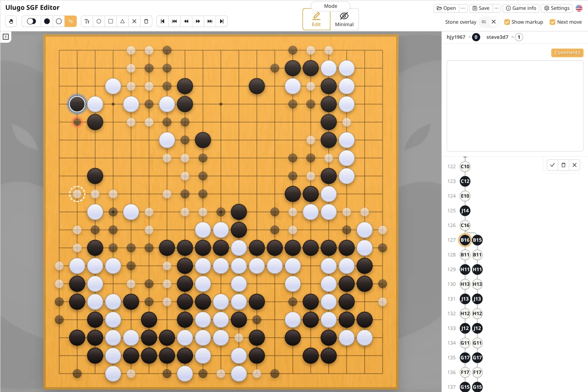Viewport: 588px width, 392px height.
Task: Choose the black stone tool
Action: pos(47,21)
